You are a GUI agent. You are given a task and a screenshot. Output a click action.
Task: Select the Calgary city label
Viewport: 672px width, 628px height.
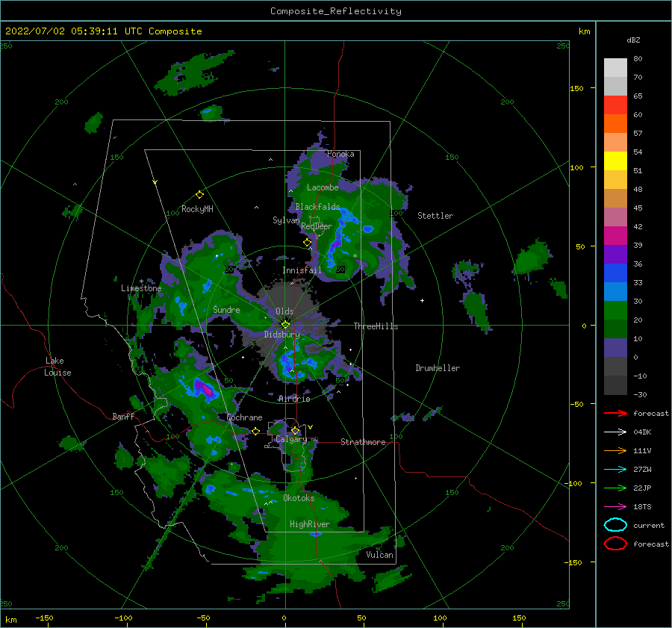click(291, 439)
